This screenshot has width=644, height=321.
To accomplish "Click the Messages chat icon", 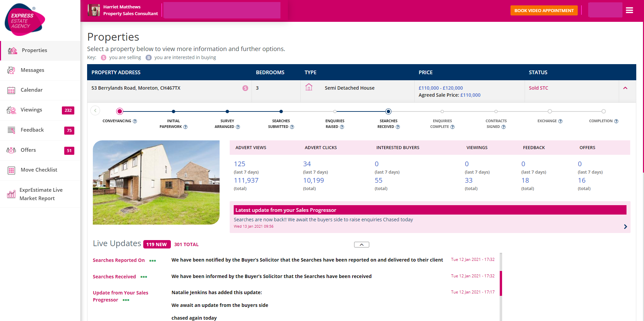I will tap(11, 70).
